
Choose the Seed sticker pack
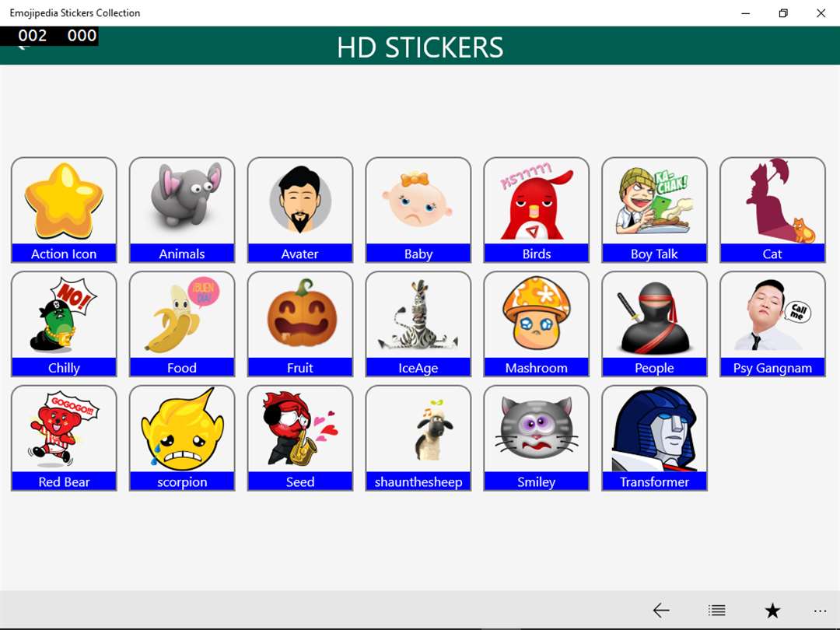[x=300, y=438]
